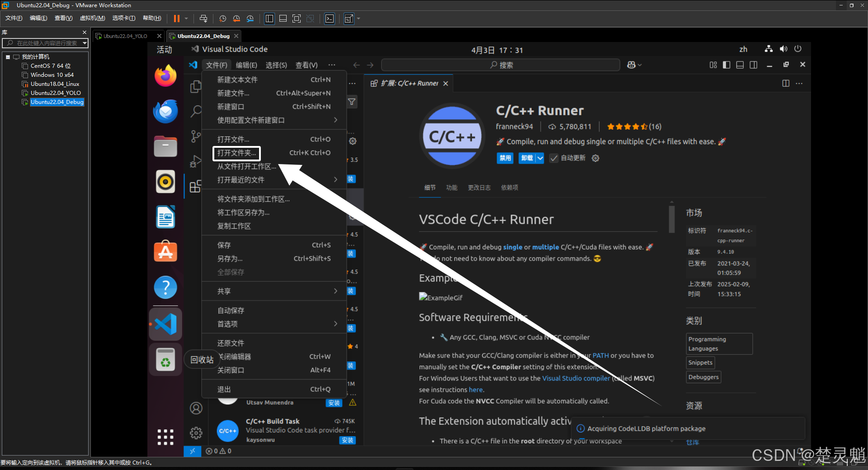Image resolution: width=868 pixels, height=470 pixels.
Task: Open the Manage gear in activity bar
Action: point(196,433)
